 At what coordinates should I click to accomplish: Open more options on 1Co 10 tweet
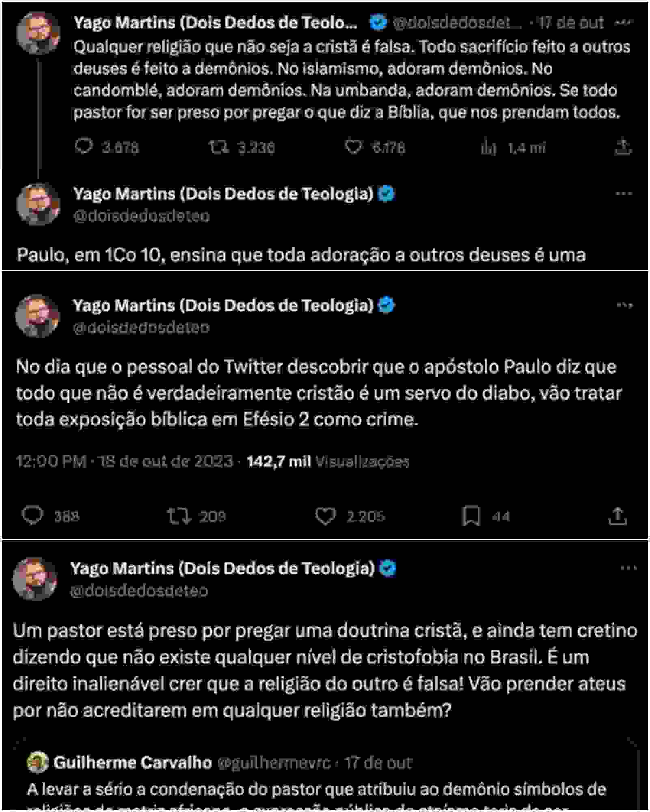(x=624, y=194)
